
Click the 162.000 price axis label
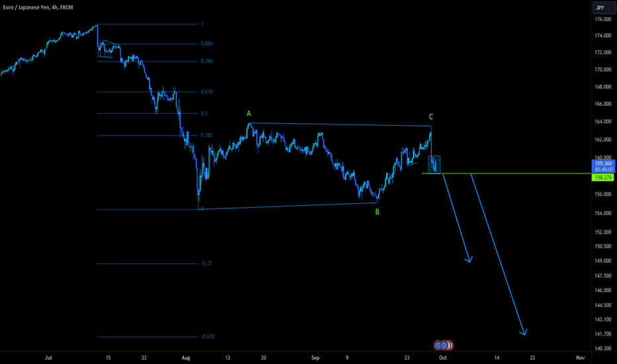603,140
